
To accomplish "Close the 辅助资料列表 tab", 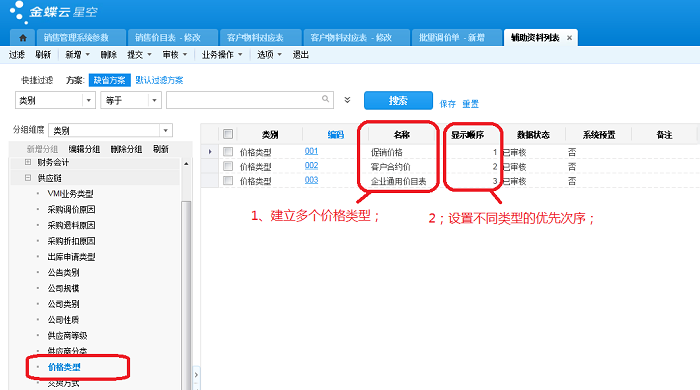I will tap(569, 38).
